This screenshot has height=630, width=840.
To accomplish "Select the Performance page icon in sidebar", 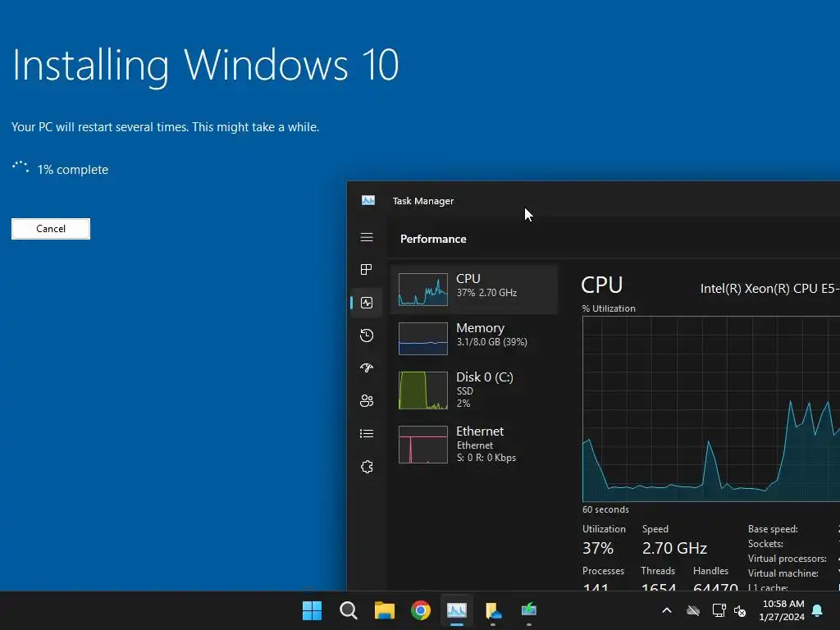I will pos(367,303).
